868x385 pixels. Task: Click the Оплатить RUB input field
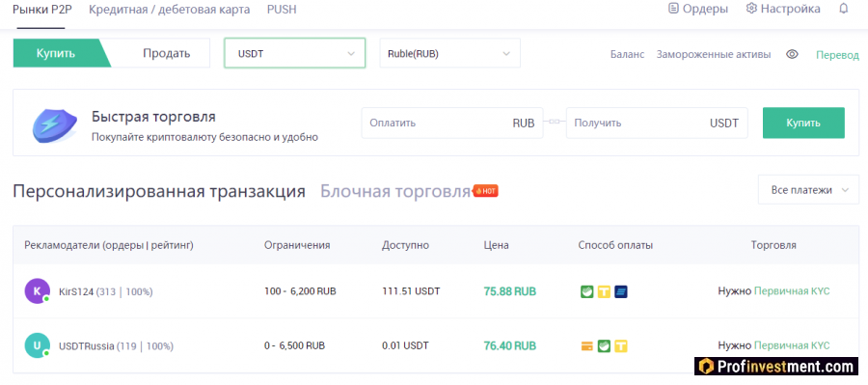[x=452, y=123]
